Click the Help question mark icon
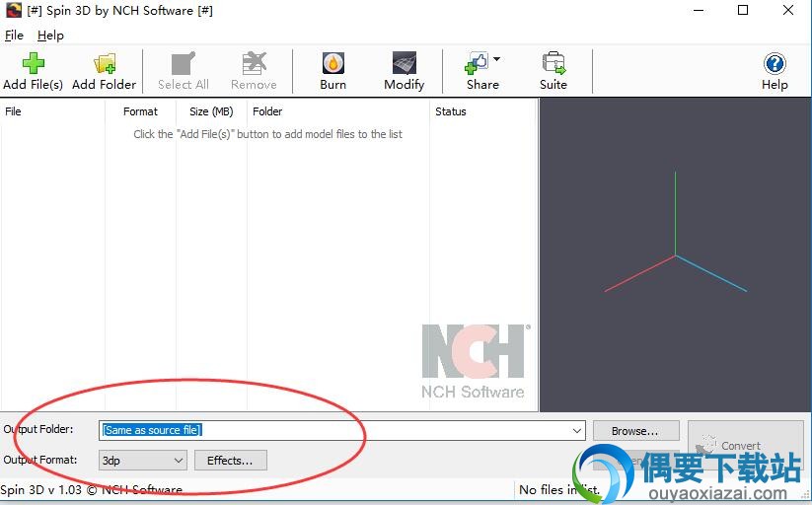Screen dimensions: 812x505 [775, 64]
